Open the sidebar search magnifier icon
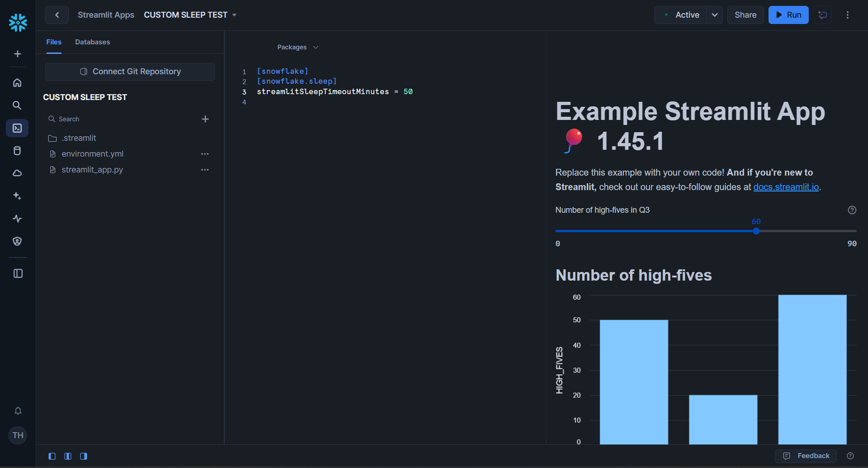Viewport: 868px width, 468px height. [x=17, y=105]
